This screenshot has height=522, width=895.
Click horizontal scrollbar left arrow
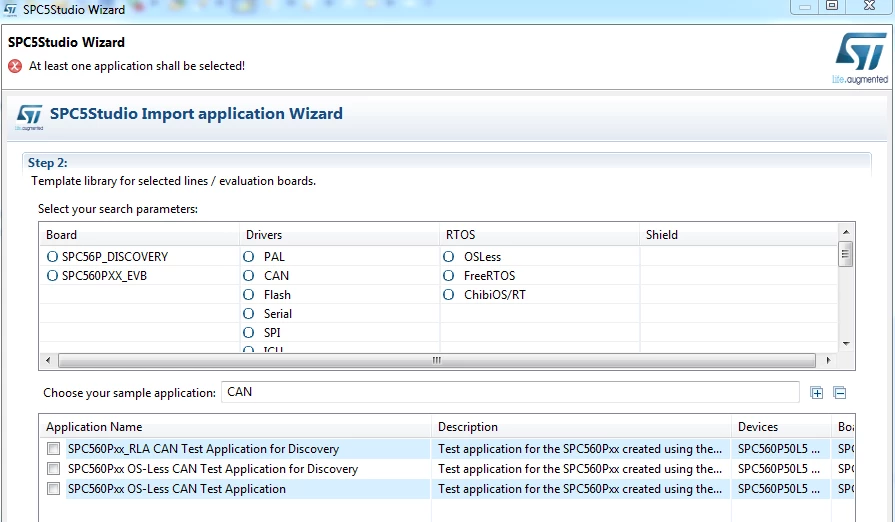click(48, 360)
